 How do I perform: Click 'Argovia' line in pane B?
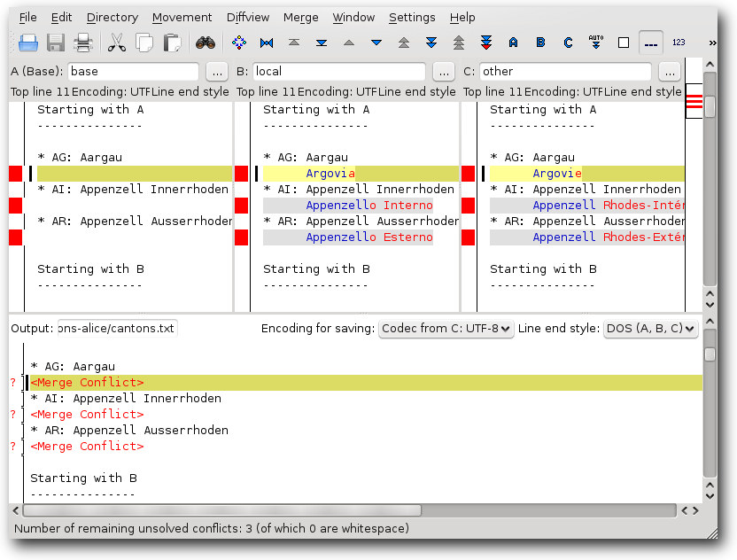pos(330,174)
